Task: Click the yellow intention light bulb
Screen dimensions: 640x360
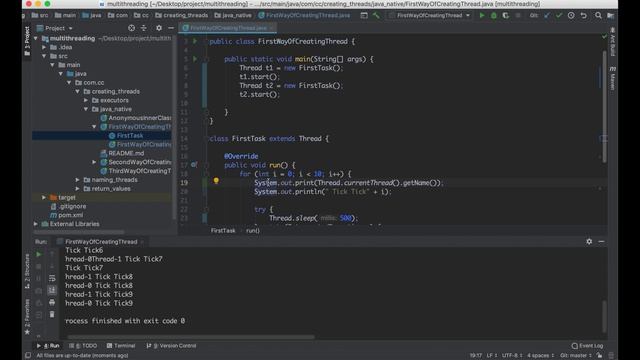Action: (216, 181)
